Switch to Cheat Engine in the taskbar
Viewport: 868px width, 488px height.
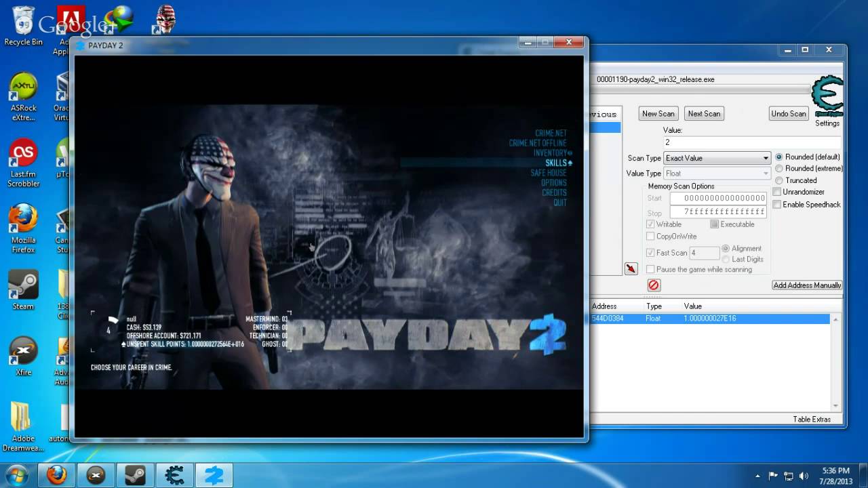pyautogui.click(x=174, y=476)
